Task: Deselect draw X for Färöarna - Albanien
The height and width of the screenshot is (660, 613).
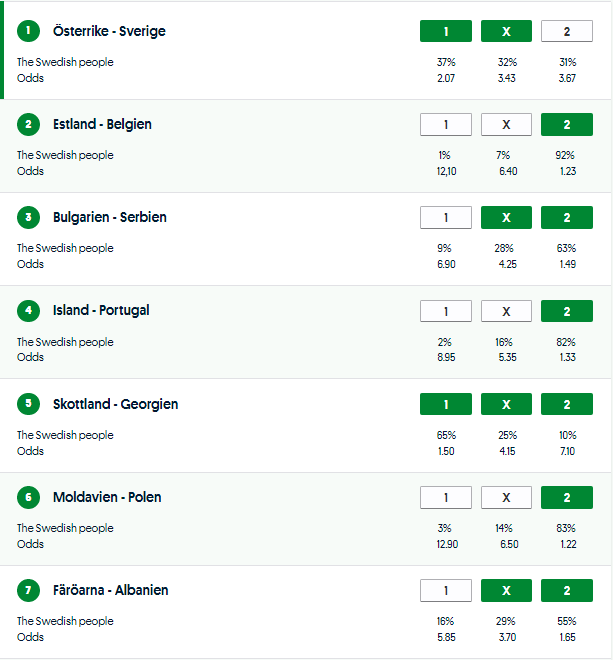Action: pyautogui.click(x=506, y=590)
